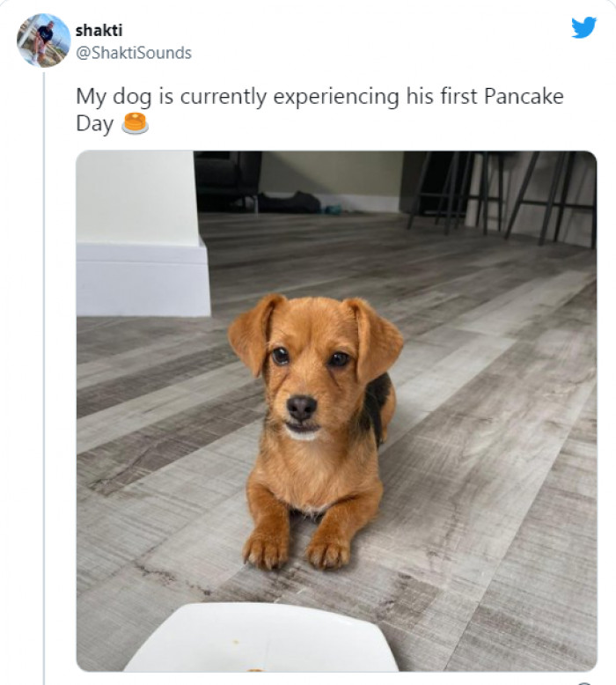616x685 pixels.
Task: Click the black bag on the floor
Action: click(290, 203)
